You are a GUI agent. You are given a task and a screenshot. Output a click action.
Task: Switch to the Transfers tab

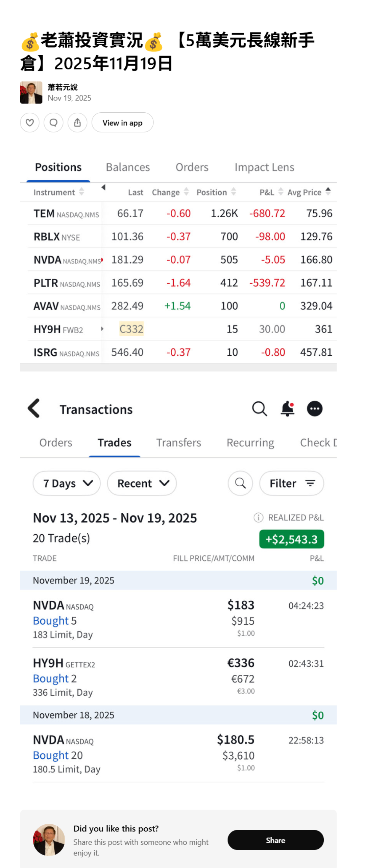[178, 442]
